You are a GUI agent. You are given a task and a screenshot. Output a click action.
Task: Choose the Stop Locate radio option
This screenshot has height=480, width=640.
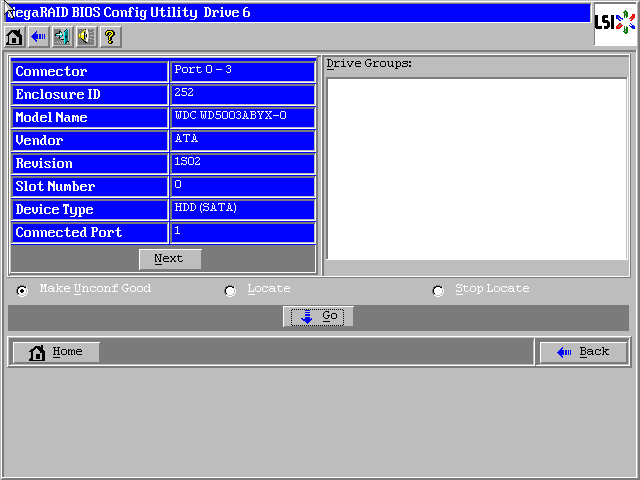(438, 291)
